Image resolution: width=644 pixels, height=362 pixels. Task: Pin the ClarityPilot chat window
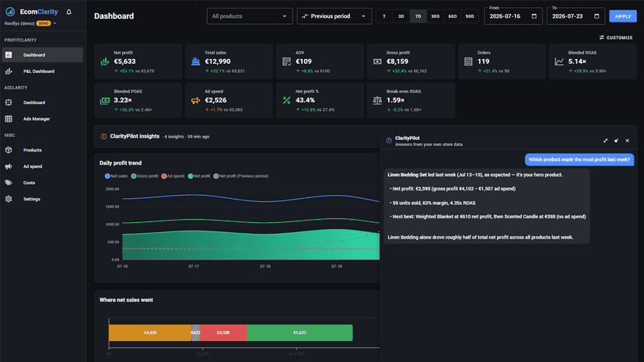pos(617,141)
